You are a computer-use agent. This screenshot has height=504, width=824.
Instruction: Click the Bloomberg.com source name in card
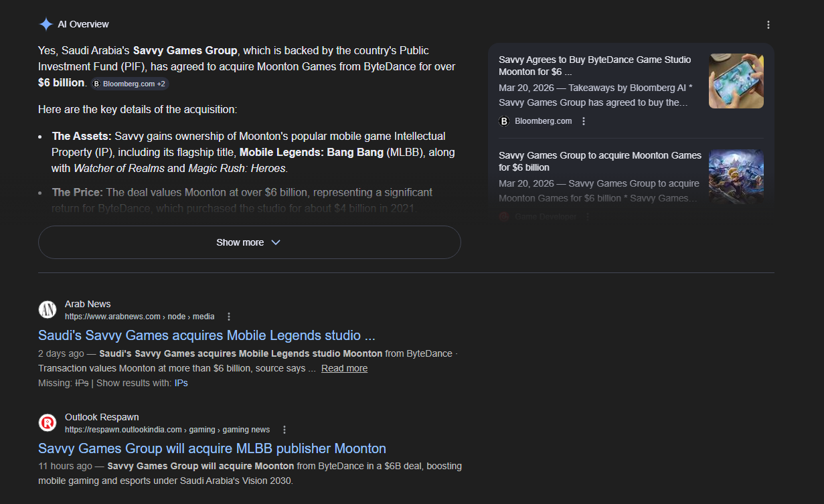[544, 121]
